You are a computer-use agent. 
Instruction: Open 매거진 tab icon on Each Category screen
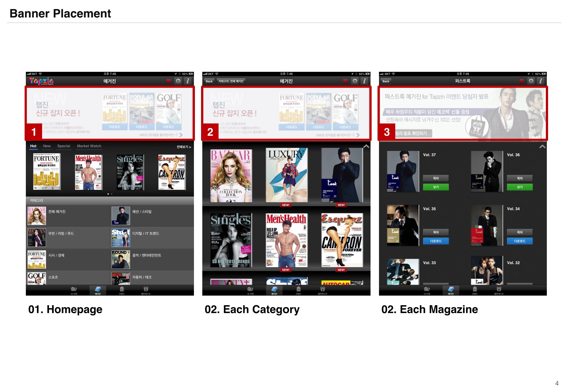tap(274, 290)
